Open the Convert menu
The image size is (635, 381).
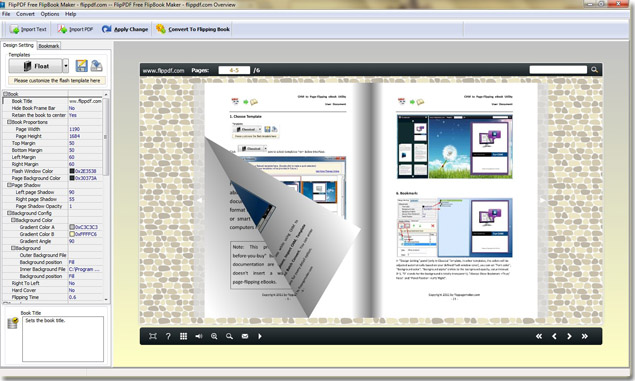[x=25, y=14]
